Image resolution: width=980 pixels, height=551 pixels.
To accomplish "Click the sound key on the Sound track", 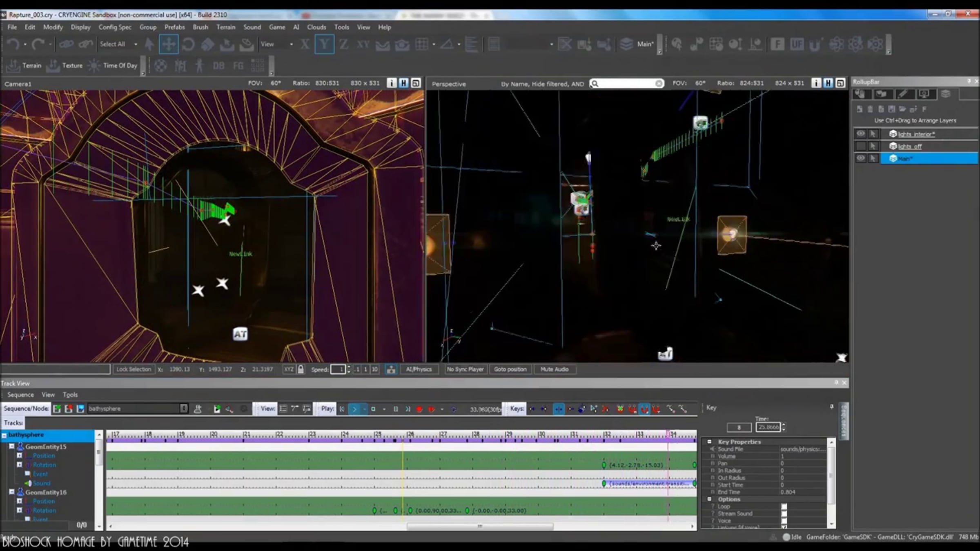I will 604,484.
